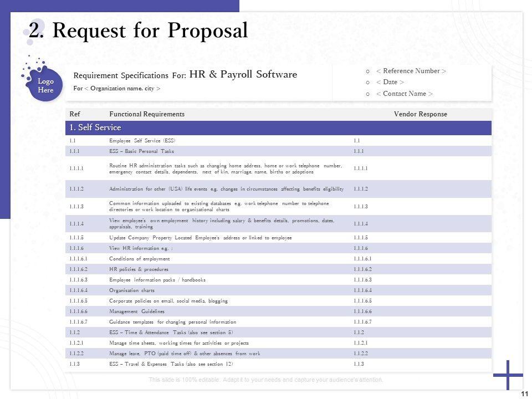Click 'View HR information e.g. :' row
Image resolution: width=532 pixels, height=399 pixels.
pos(278,248)
